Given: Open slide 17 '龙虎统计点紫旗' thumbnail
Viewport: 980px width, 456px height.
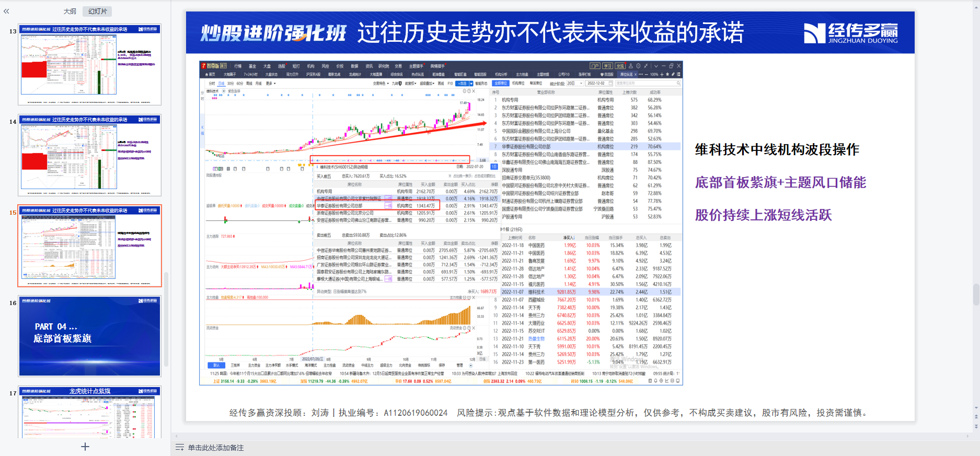Looking at the screenshot, I should tap(90, 412).
